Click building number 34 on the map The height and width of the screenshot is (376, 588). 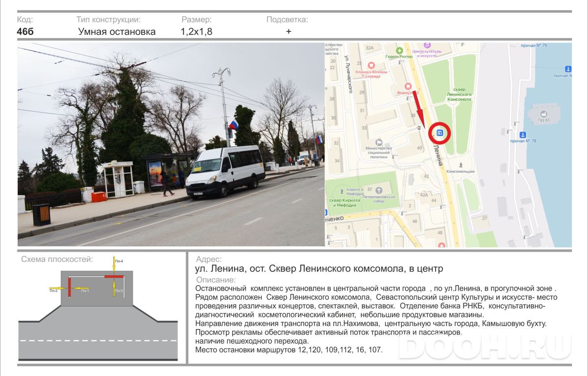(336, 161)
